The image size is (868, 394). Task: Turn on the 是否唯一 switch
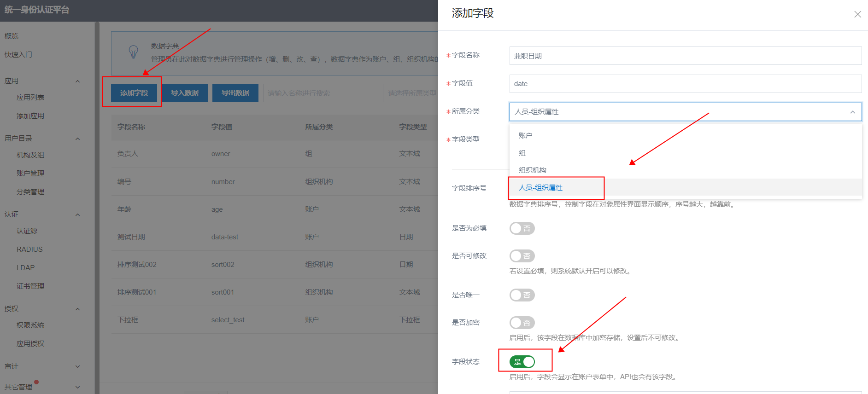tap(522, 295)
